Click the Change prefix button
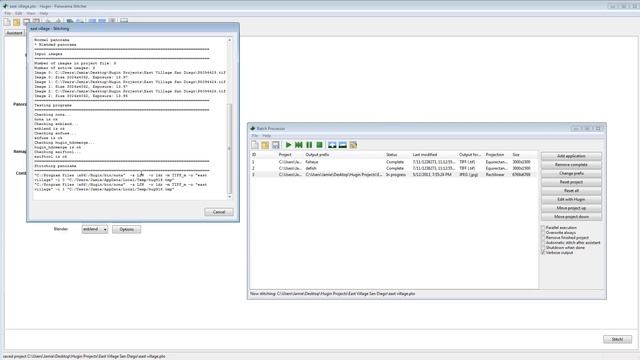This screenshot has height=360, width=640. [571, 173]
